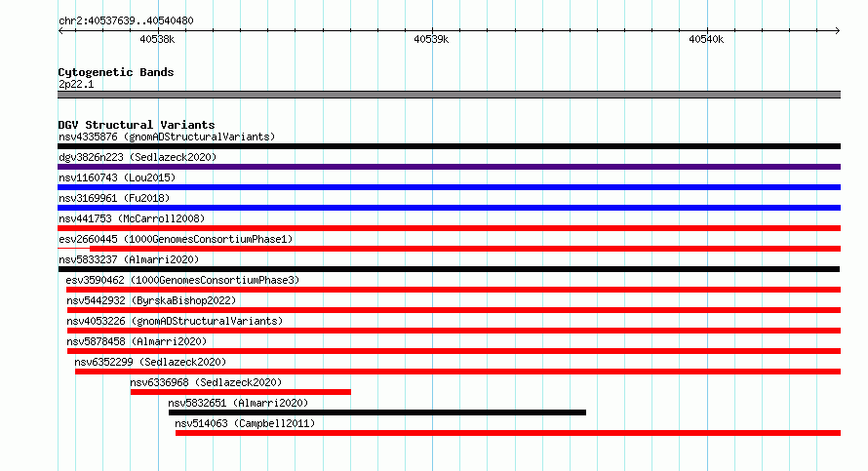Viewport: 868px width, 471px height.
Task: Select the red nsv514063 variant bar
Action: [x=508, y=433]
